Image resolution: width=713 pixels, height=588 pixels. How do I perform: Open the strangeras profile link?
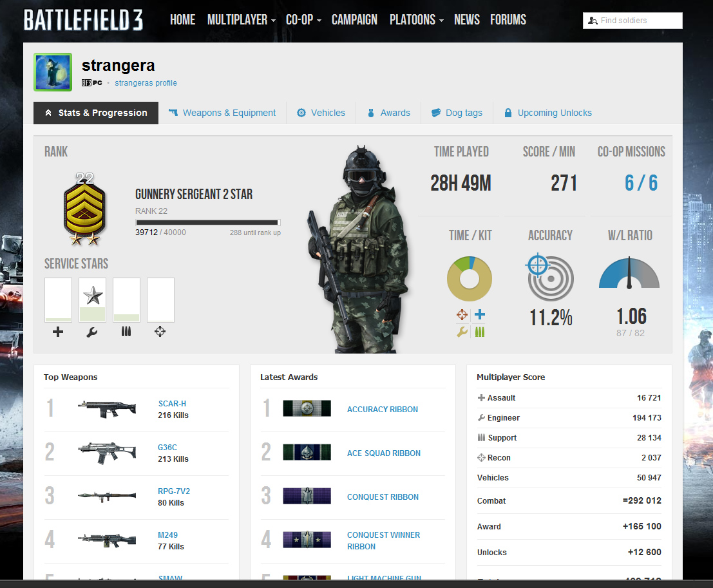146,83
